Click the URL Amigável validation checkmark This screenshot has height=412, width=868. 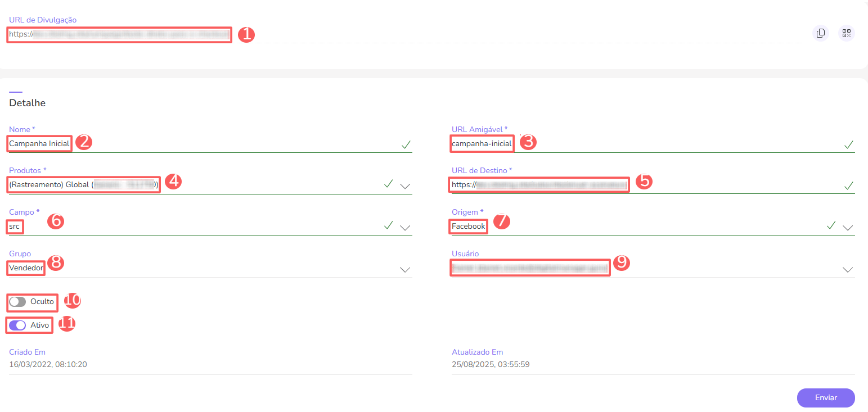[848, 145]
